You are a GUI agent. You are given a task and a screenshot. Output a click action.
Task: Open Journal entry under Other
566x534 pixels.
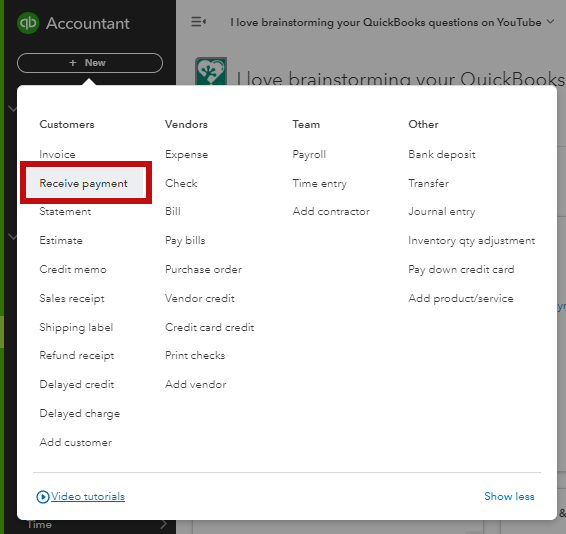(x=441, y=212)
